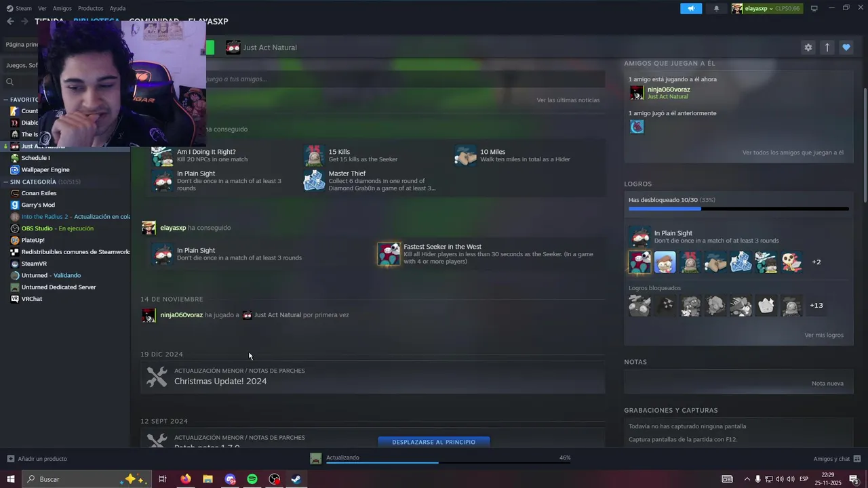Click Nota nueva button
Screen dimensions: 868x488
click(x=827, y=384)
